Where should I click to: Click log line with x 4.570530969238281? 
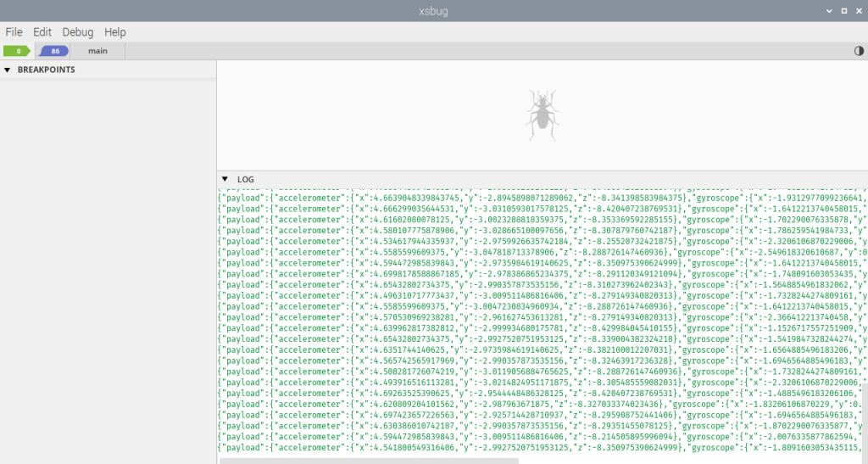(x=542, y=317)
